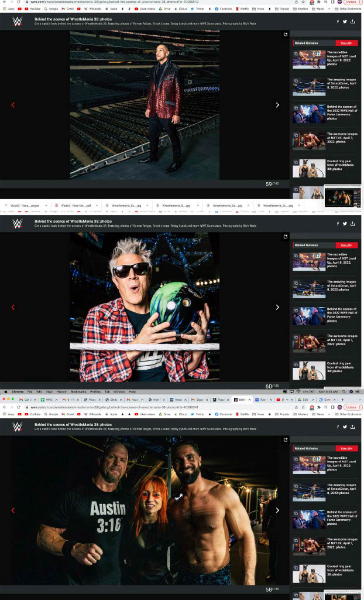
Task: Click View All beside the Johnny Knoxville photo
Action: point(346,245)
